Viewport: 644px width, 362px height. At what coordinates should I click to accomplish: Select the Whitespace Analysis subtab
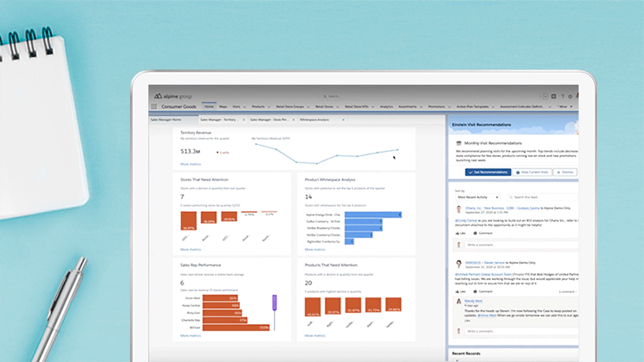[314, 120]
